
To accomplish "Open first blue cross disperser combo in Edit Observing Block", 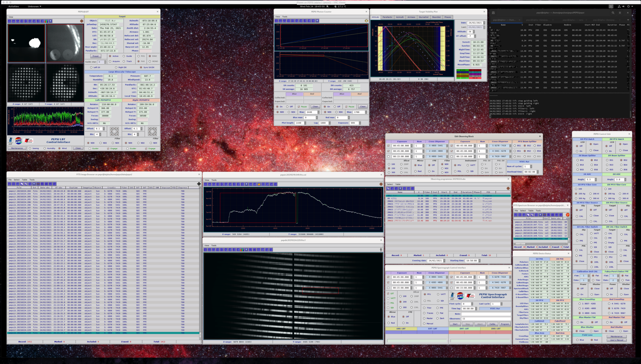I will click(x=437, y=146).
